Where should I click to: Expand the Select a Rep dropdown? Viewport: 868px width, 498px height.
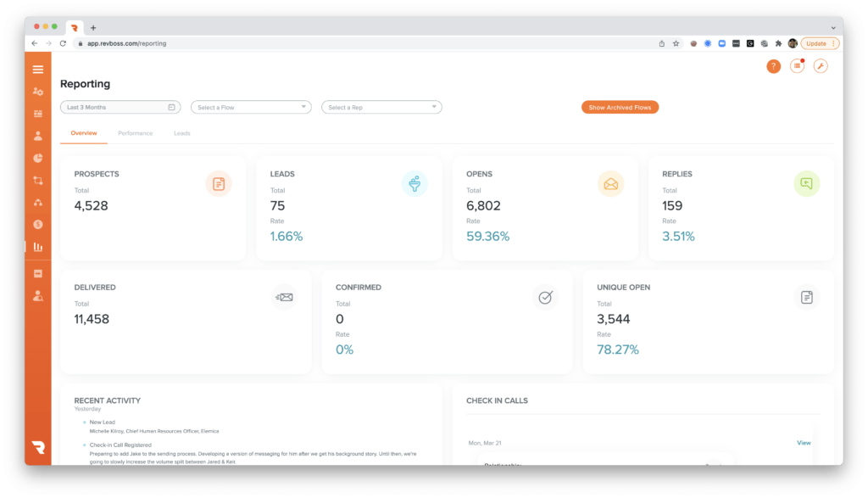coord(382,108)
